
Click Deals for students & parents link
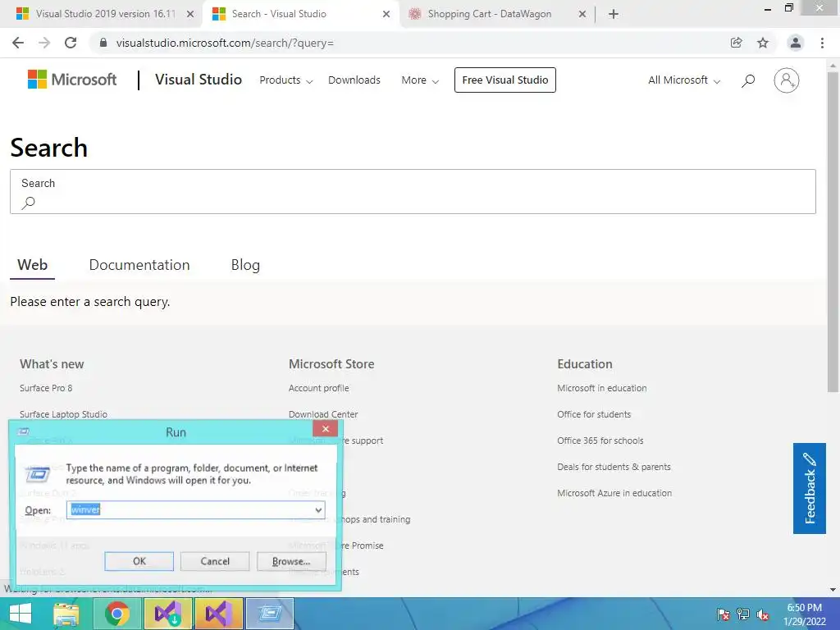[614, 467]
